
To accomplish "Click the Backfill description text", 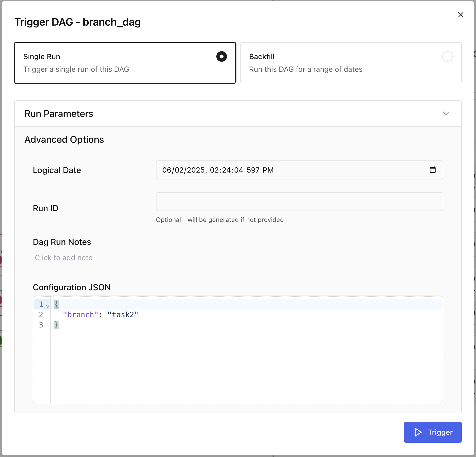I will (306, 69).
